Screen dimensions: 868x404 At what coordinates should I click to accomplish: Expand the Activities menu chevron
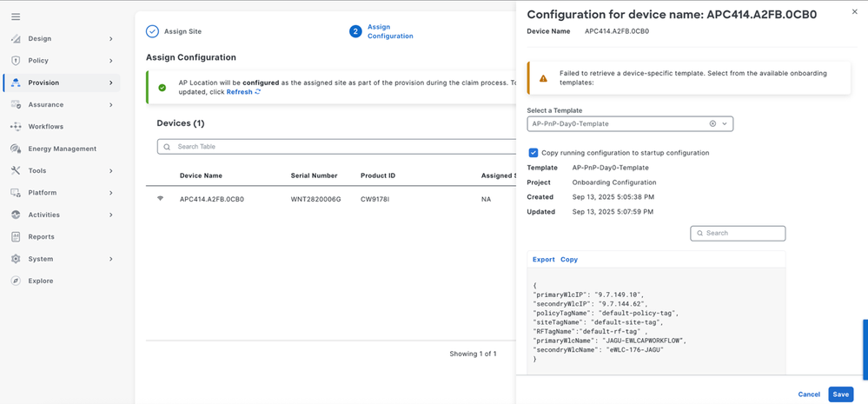(x=110, y=215)
